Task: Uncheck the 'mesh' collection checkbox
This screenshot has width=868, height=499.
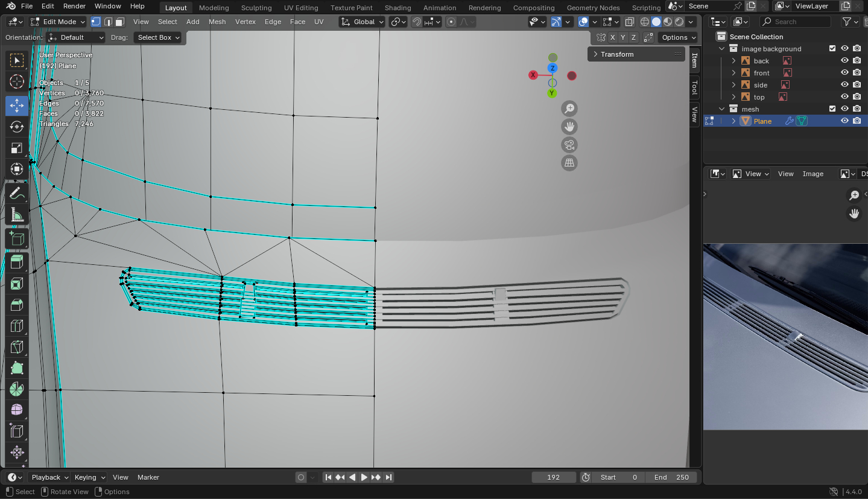Action: click(832, 109)
